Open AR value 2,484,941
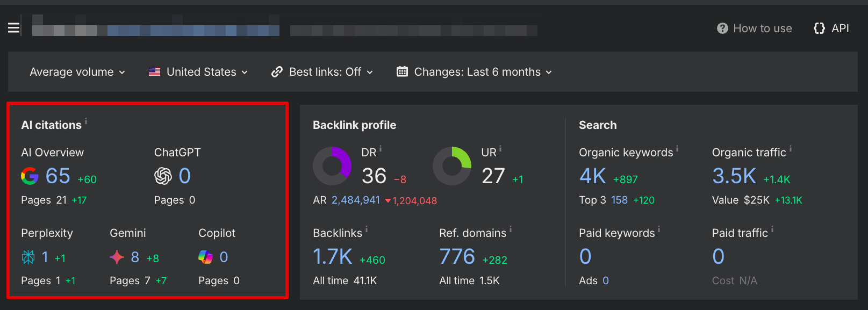 pos(356,200)
